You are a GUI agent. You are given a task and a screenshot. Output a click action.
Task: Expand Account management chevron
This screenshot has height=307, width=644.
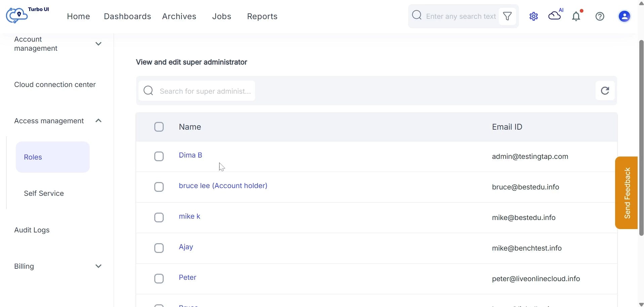pos(98,44)
